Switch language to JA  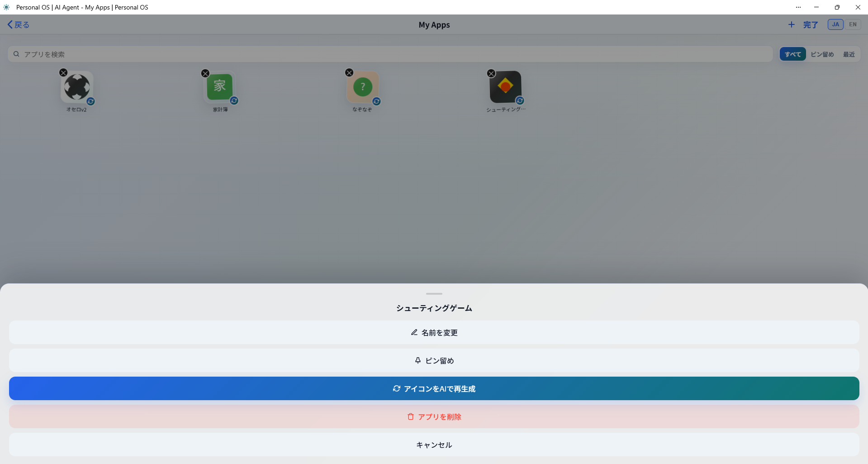click(835, 24)
